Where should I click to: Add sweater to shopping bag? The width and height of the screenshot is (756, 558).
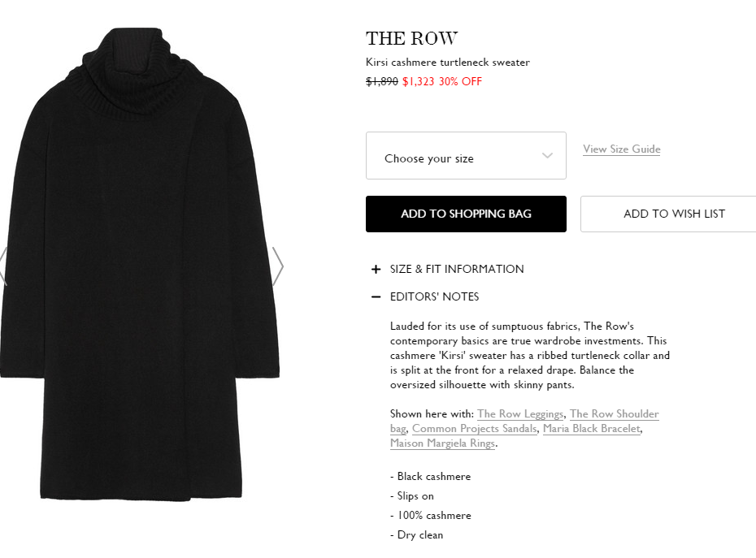(x=466, y=214)
